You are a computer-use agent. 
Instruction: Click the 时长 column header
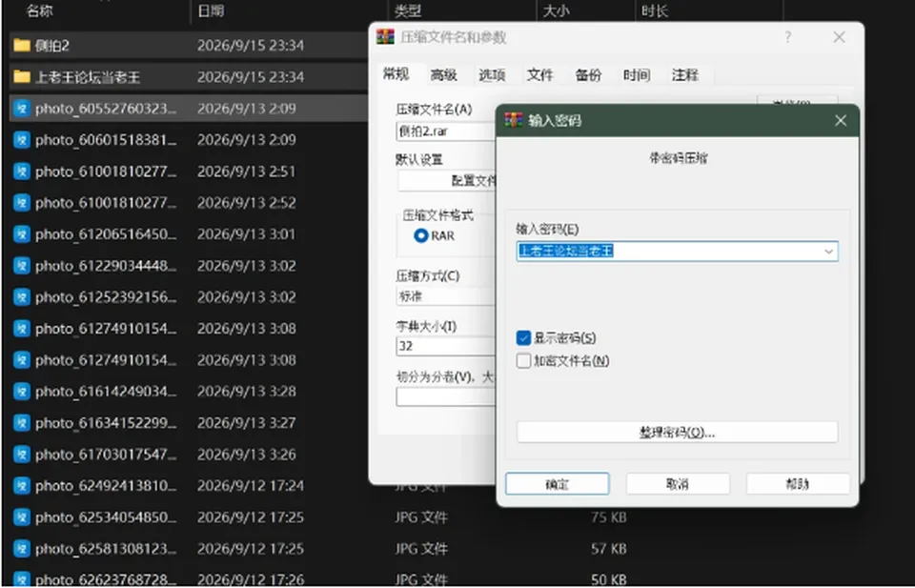tap(654, 10)
